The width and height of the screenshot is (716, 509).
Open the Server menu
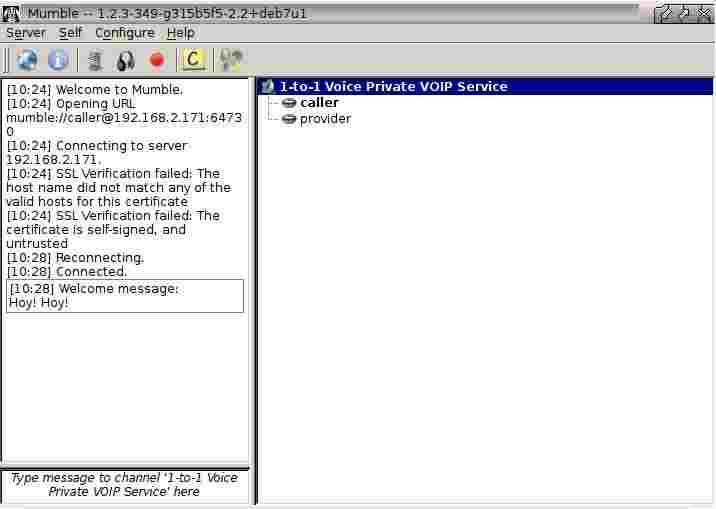click(26, 33)
